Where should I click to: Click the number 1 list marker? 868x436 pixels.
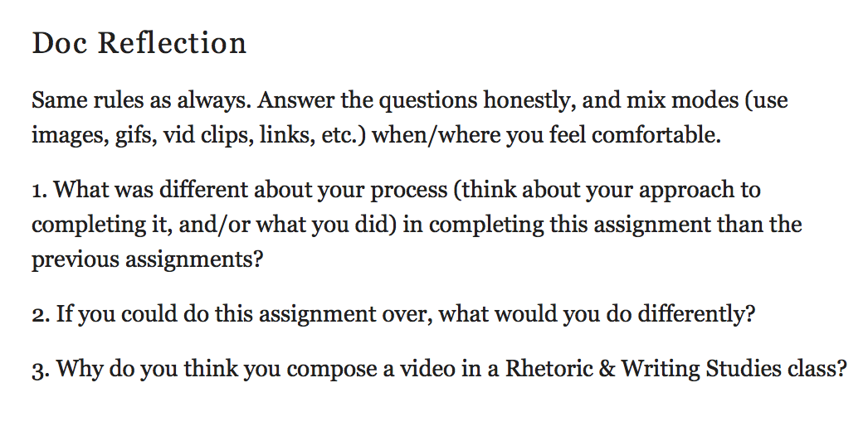pyautogui.click(x=39, y=191)
